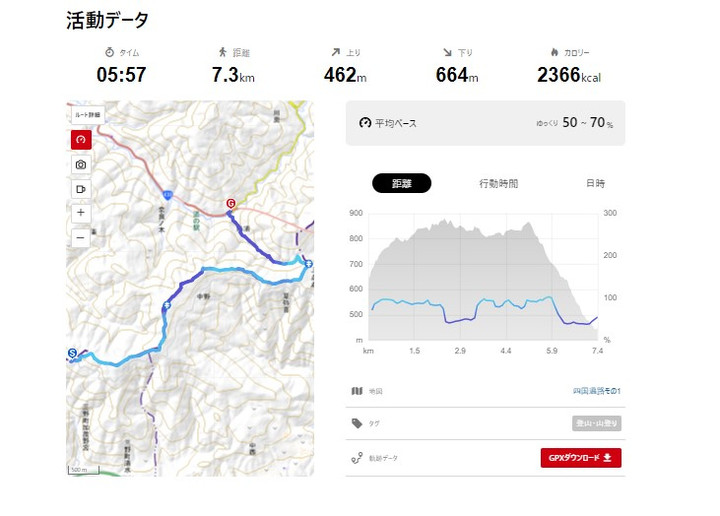This screenshot has height=516, width=720.
Task: Zoom in the map with plus button
Action: (x=81, y=213)
